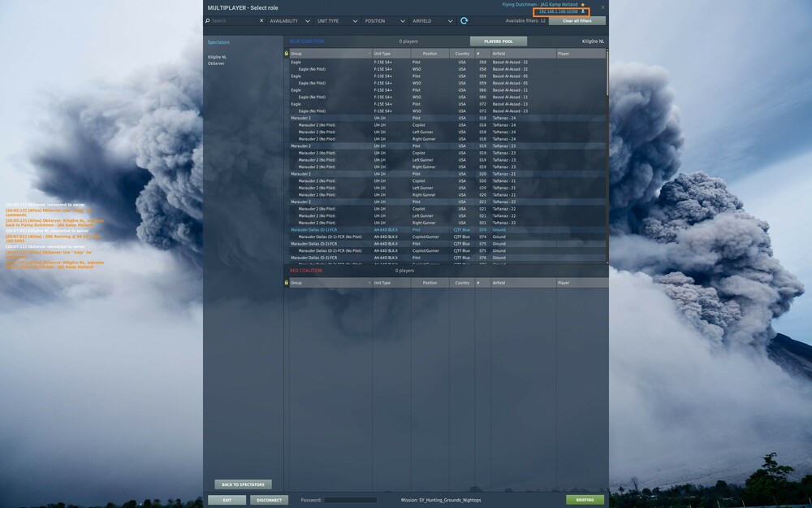Screen dimensions: 812x508
Task: Open the Airfield filter dropdown
Action: point(433,21)
